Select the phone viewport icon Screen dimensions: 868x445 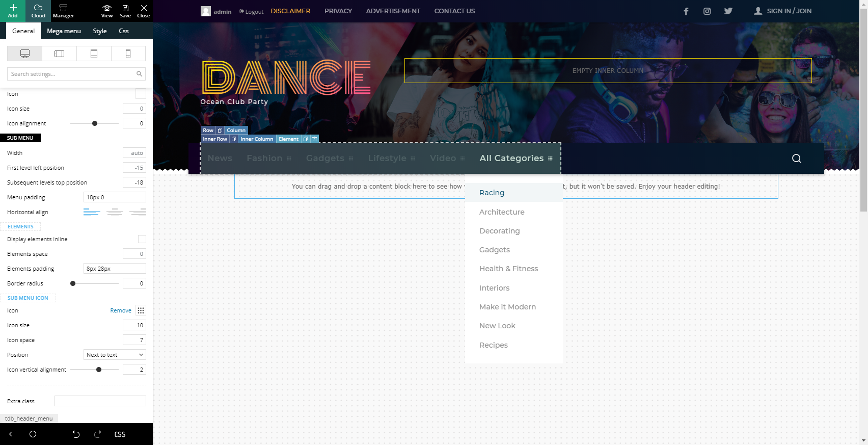tap(128, 54)
